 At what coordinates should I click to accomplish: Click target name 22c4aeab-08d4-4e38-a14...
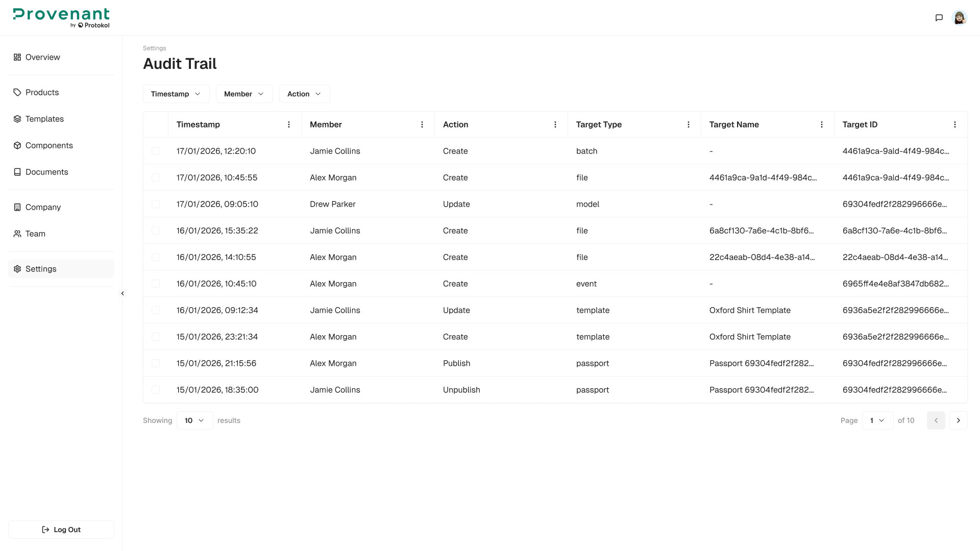[x=762, y=257]
